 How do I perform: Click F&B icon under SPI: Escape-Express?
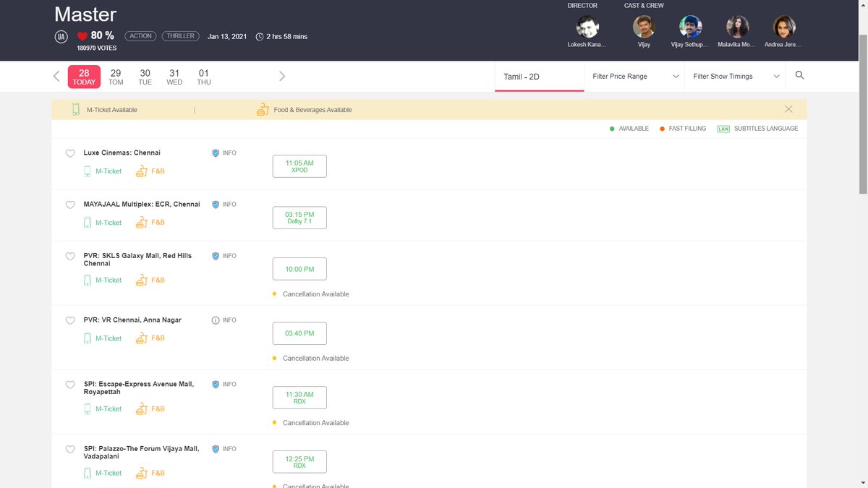point(141,408)
